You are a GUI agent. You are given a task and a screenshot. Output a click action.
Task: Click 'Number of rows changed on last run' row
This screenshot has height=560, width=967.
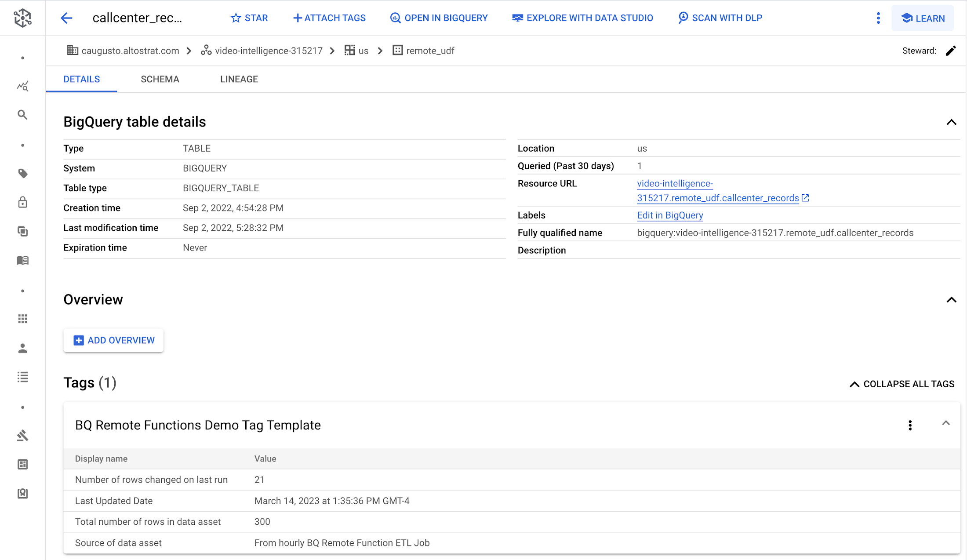tap(512, 480)
